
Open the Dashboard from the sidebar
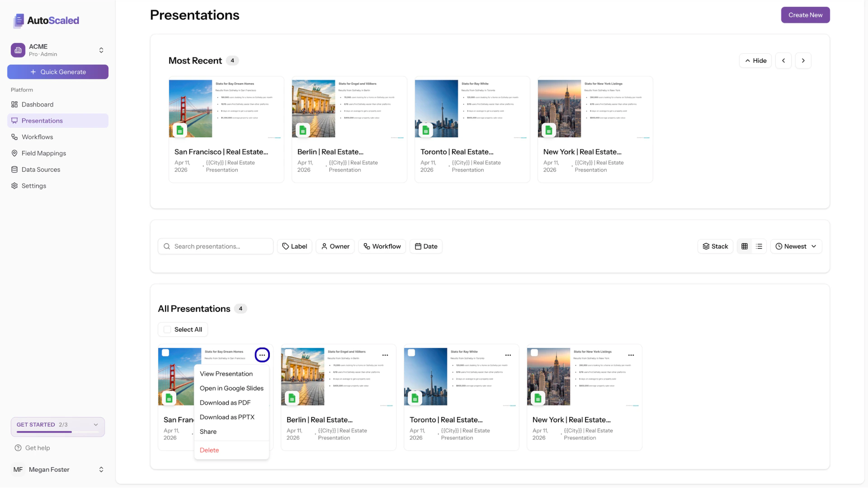[38, 104]
